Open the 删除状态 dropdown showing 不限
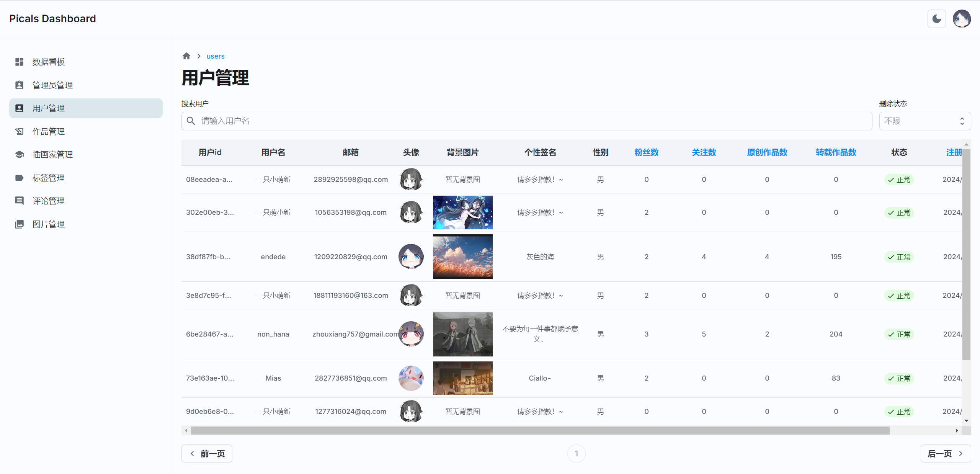This screenshot has height=474, width=980. point(925,121)
